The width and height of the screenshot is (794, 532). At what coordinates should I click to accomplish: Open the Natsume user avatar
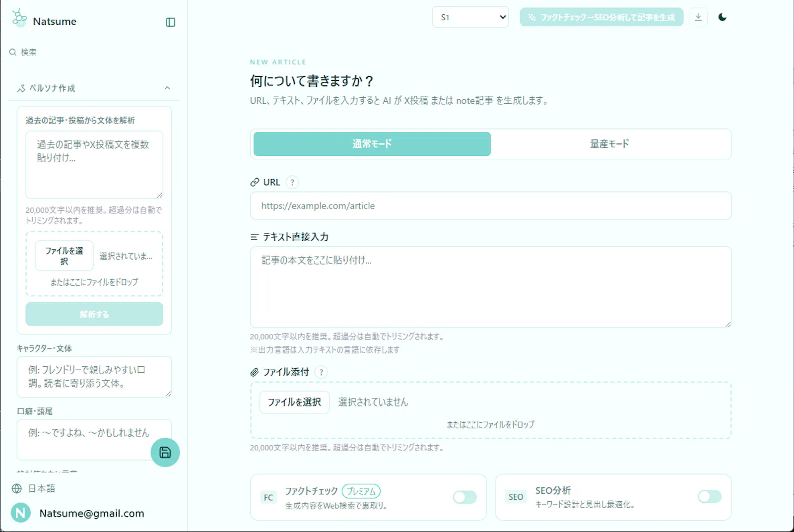coord(21,513)
